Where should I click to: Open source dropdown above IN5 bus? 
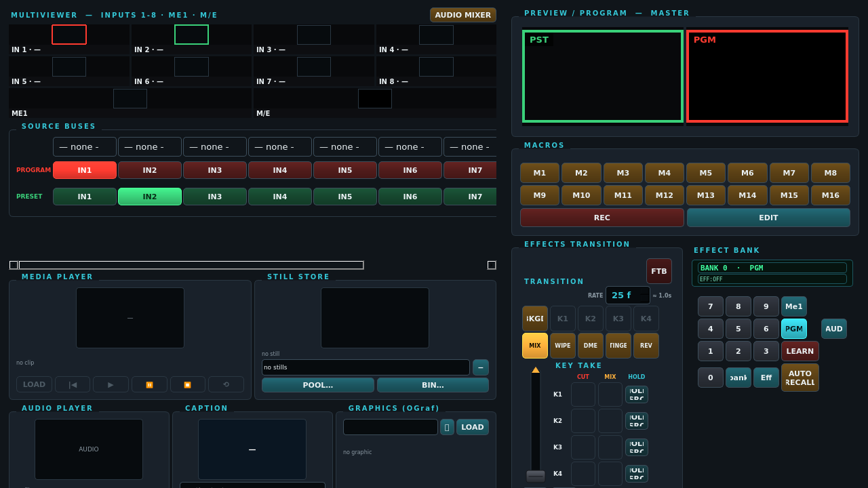(345, 147)
